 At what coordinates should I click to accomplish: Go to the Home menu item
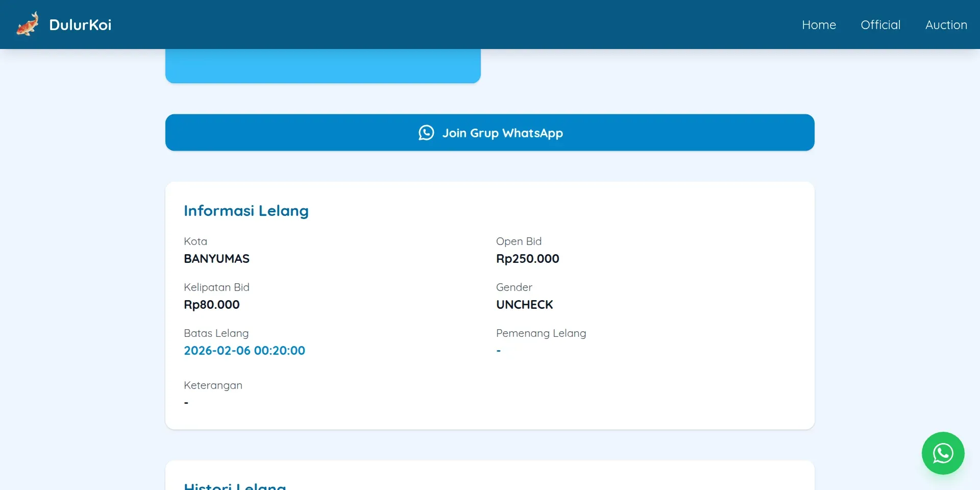pyautogui.click(x=819, y=24)
